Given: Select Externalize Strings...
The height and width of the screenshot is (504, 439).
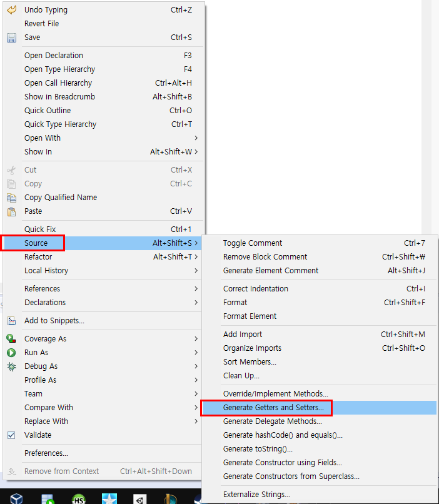Looking at the screenshot, I should pos(320,495).
